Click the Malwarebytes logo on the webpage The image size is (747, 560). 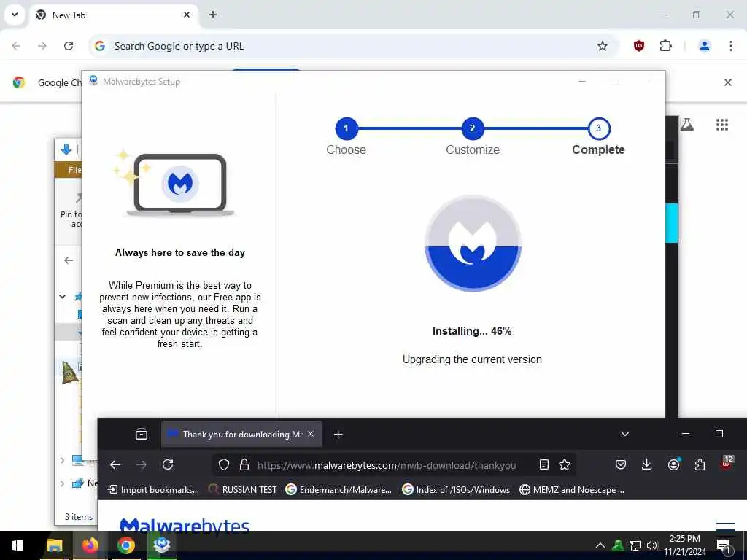pos(185,525)
